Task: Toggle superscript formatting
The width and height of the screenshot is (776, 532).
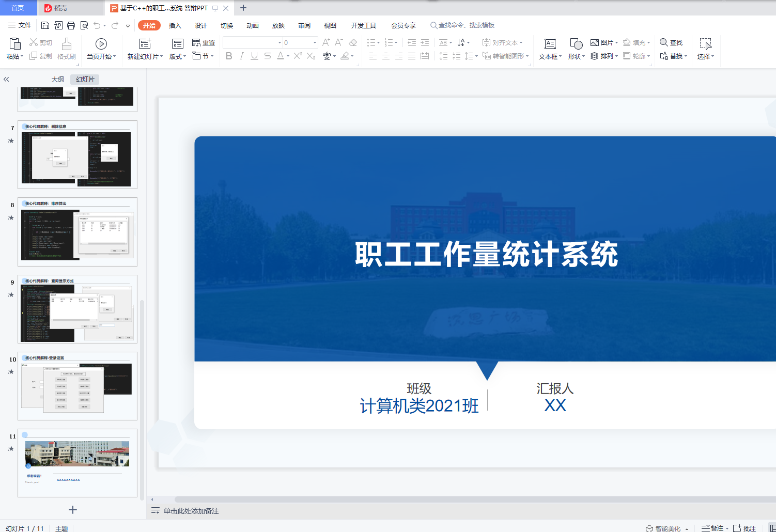Action: coord(298,56)
